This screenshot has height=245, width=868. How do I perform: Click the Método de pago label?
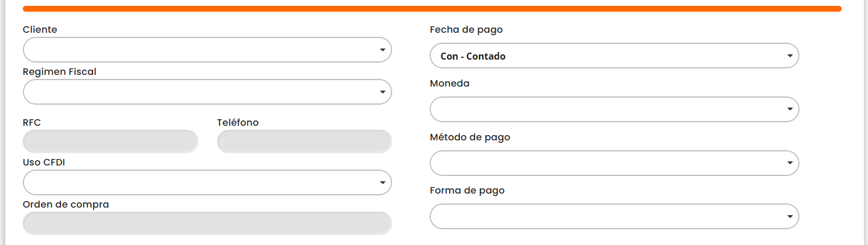tap(470, 137)
